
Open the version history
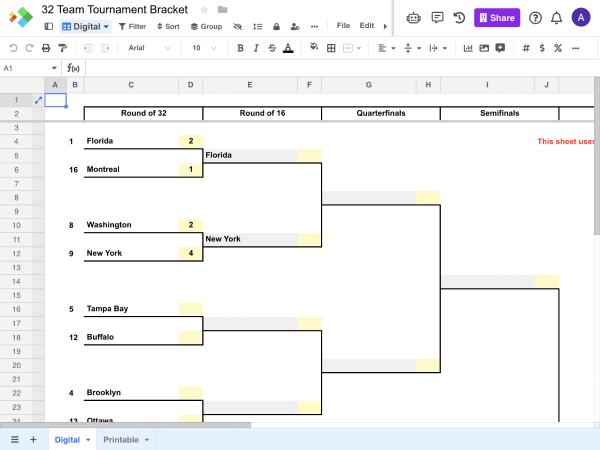[x=459, y=18]
